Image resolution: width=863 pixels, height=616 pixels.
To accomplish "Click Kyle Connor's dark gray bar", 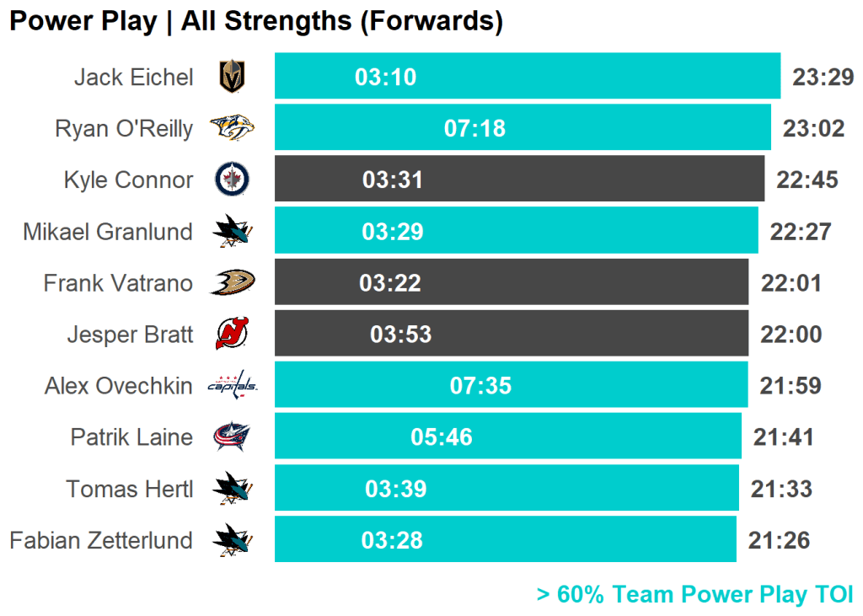I will pyautogui.click(x=519, y=179).
